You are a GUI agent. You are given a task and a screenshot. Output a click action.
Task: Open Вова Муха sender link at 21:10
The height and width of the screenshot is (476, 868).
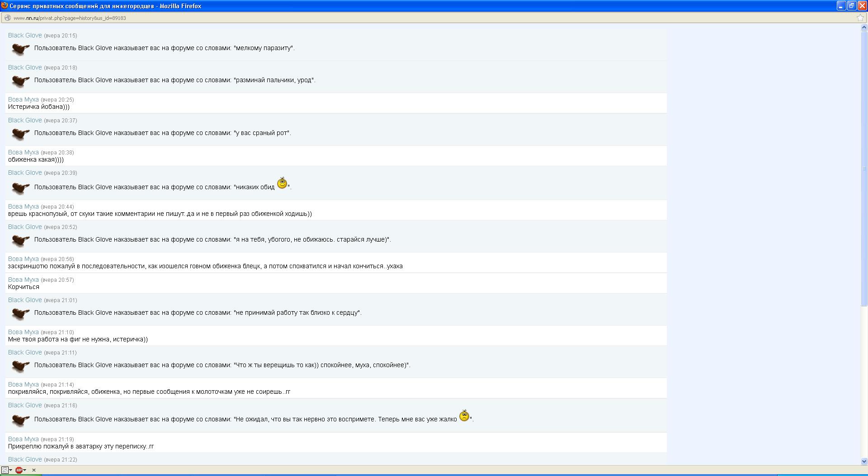[24, 332]
